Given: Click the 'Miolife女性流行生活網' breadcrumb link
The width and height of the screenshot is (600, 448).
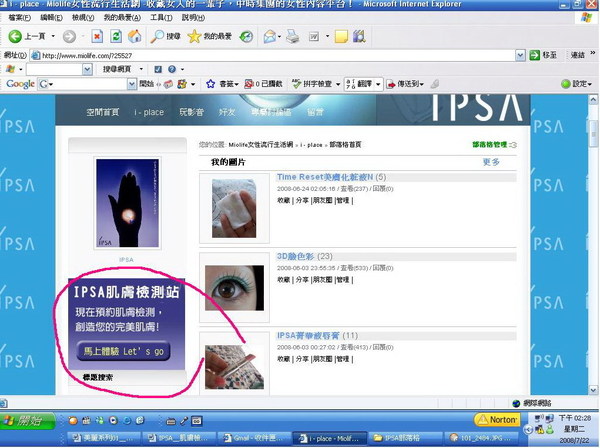Looking at the screenshot, I should pyautogui.click(x=261, y=145).
